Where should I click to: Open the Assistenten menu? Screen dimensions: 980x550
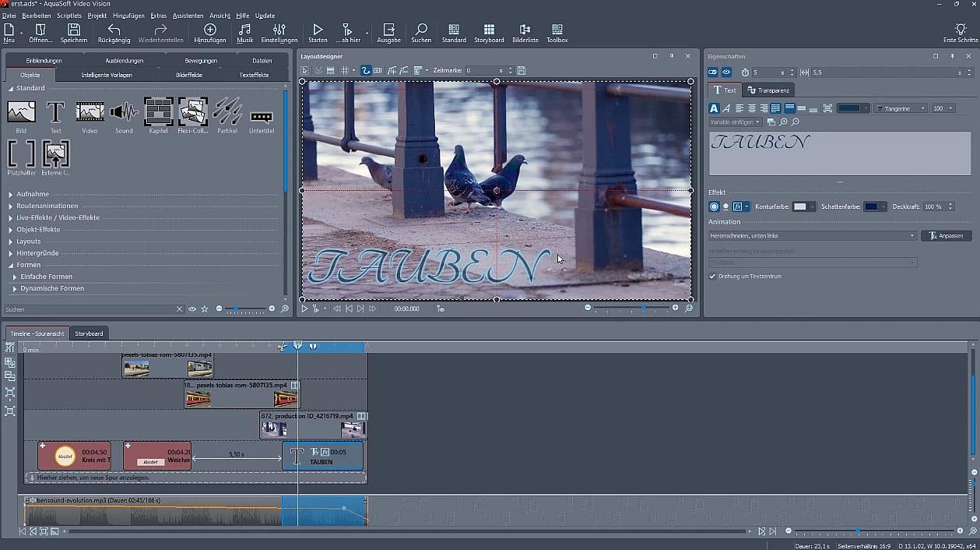pos(188,16)
